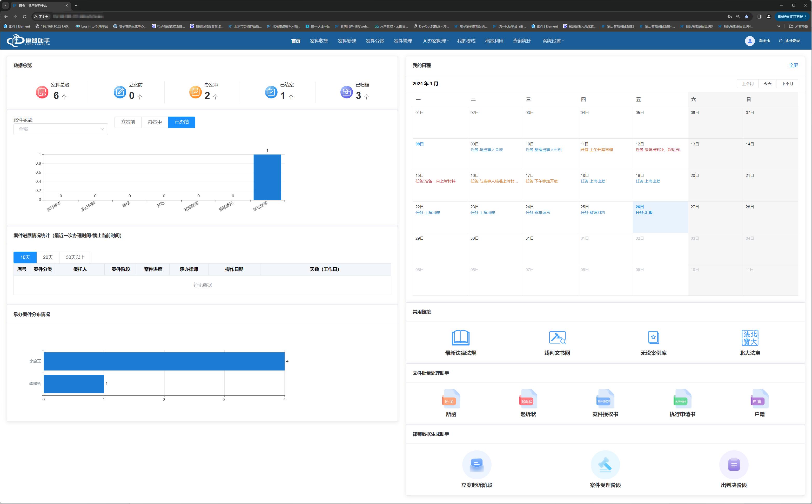Click the password key icon in address bar

(730, 16)
